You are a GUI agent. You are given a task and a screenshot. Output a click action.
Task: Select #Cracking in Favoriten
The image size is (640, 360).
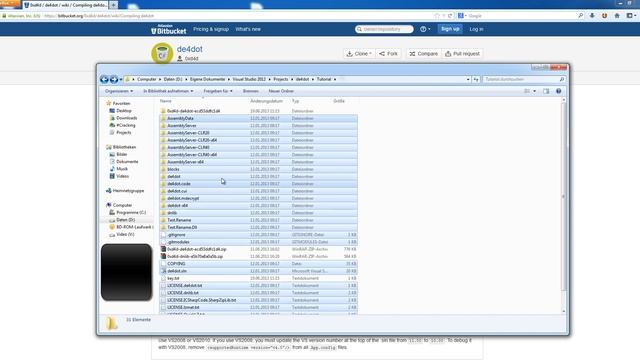[126, 125]
